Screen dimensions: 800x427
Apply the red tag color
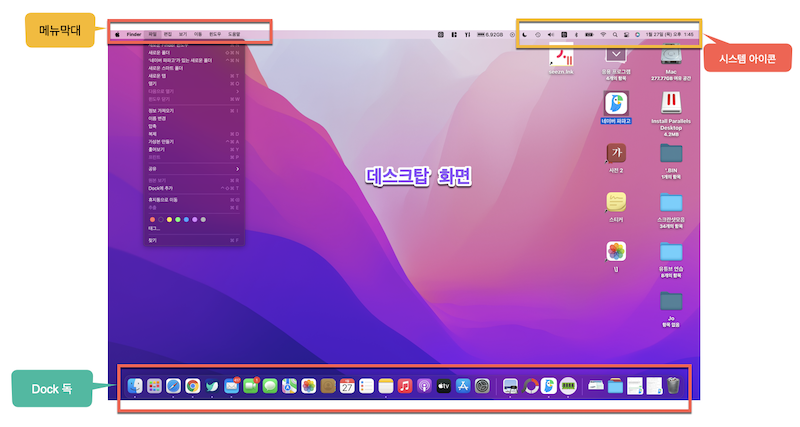click(152, 220)
